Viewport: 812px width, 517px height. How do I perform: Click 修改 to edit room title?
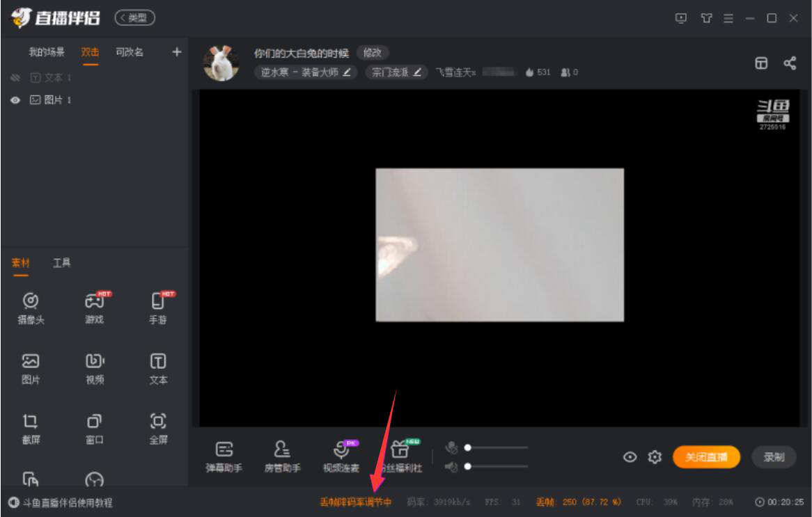[x=373, y=53]
